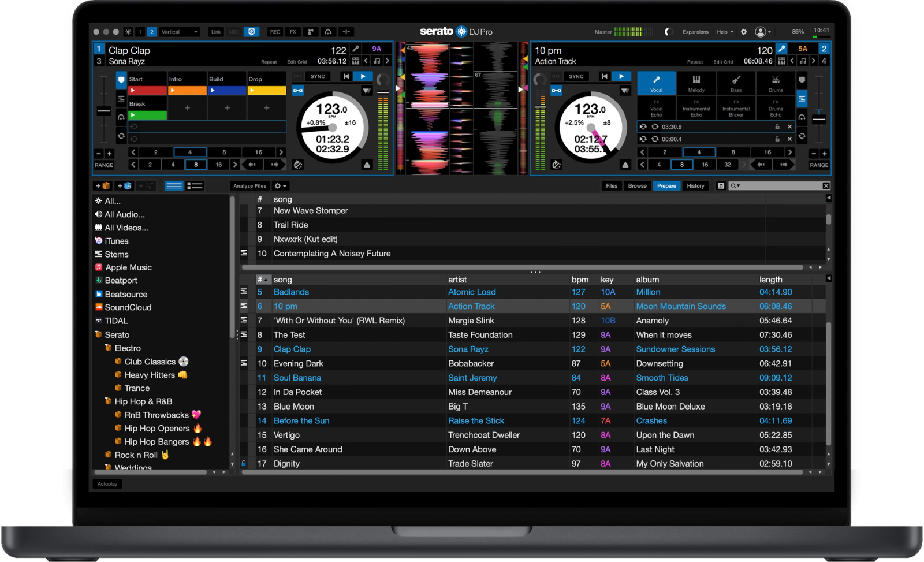Screen dimensions: 924x562
Task: Select the Drums stem pad on deck 2
Action: point(776,84)
